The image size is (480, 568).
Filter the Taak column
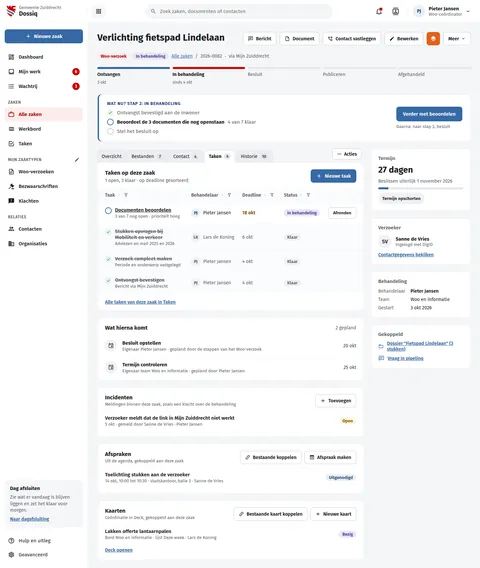(126, 195)
